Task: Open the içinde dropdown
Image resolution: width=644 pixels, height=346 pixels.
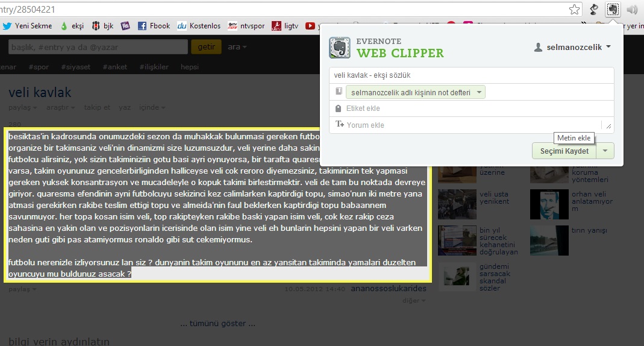Action: (x=152, y=107)
